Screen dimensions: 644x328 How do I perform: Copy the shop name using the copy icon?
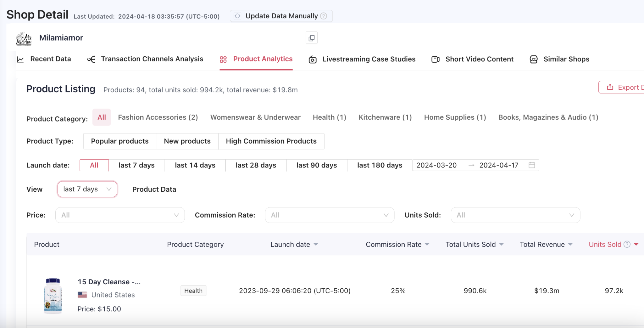(x=312, y=37)
